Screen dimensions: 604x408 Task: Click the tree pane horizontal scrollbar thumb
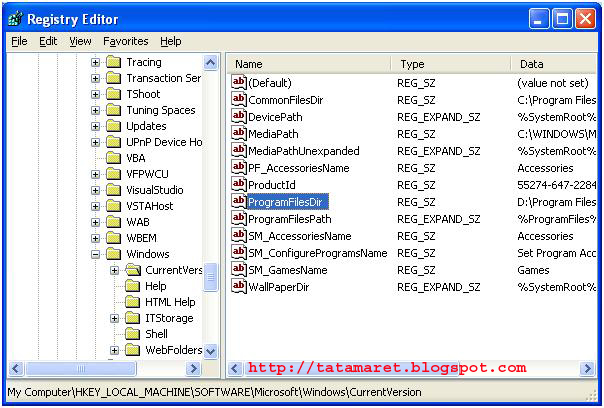pos(81,368)
